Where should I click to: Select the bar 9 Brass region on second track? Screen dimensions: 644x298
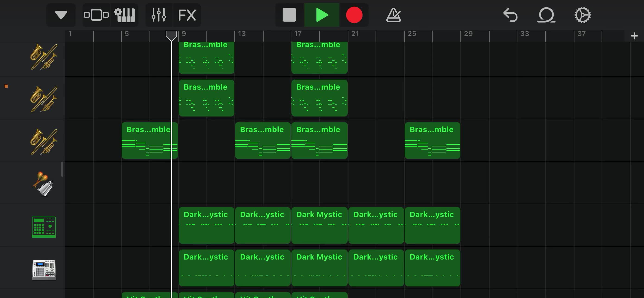[207, 98]
